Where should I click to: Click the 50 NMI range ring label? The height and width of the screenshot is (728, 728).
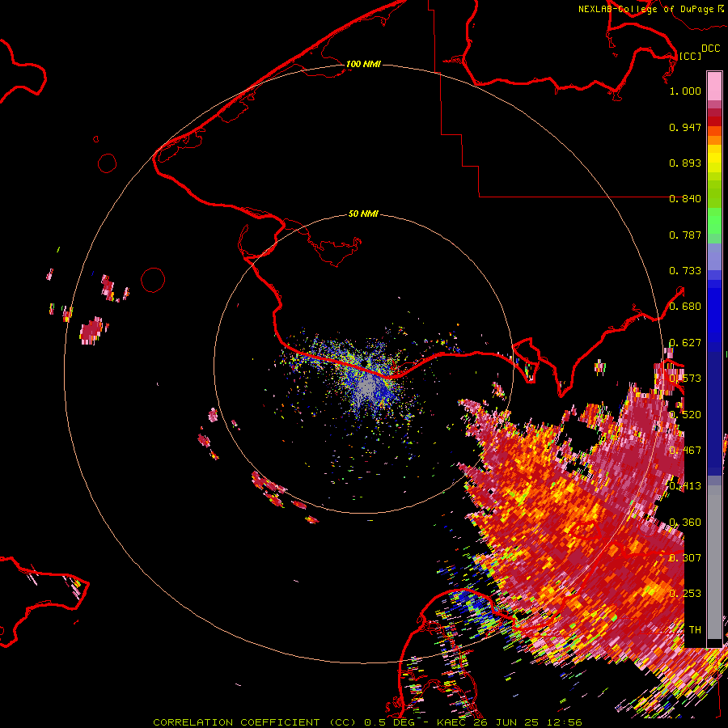click(363, 214)
